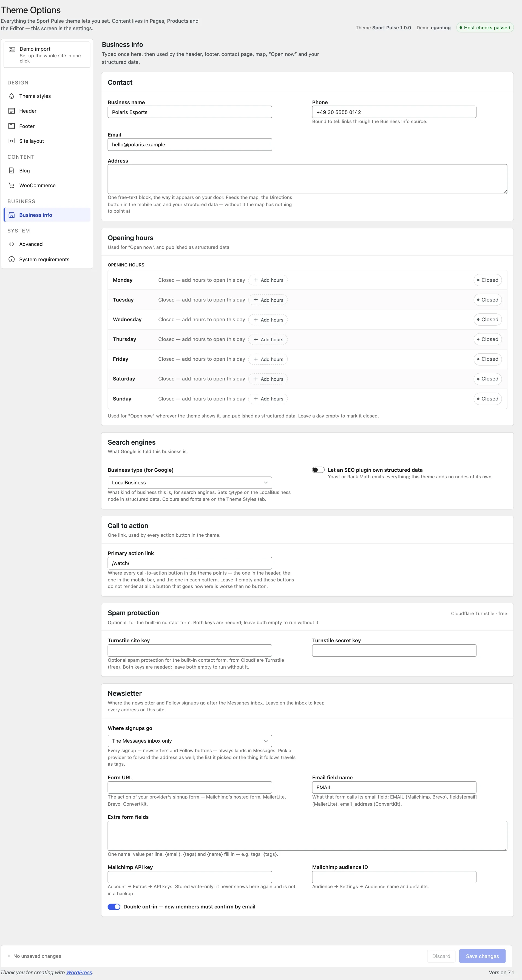The height and width of the screenshot is (980, 522).
Task: Click the Header layout icon
Action: pyautogui.click(x=12, y=111)
